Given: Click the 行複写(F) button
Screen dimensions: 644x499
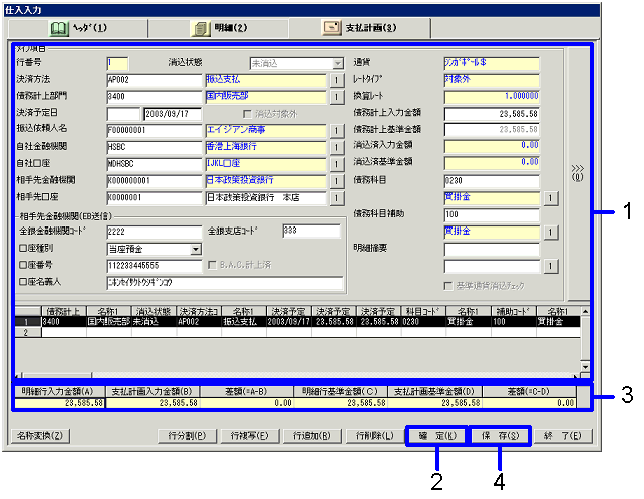Looking at the screenshot, I should (x=249, y=436).
